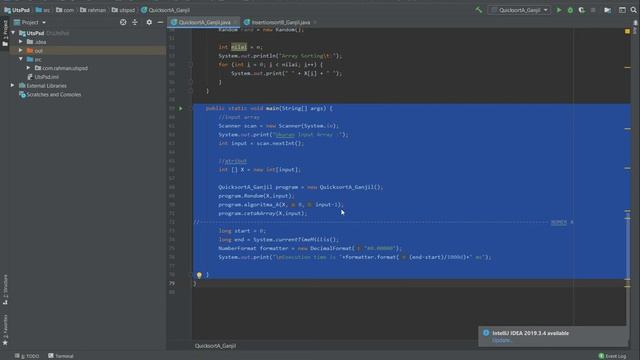Collapse the UtsPsd root project node
This screenshot has width=640, height=360.
pos(13,33)
